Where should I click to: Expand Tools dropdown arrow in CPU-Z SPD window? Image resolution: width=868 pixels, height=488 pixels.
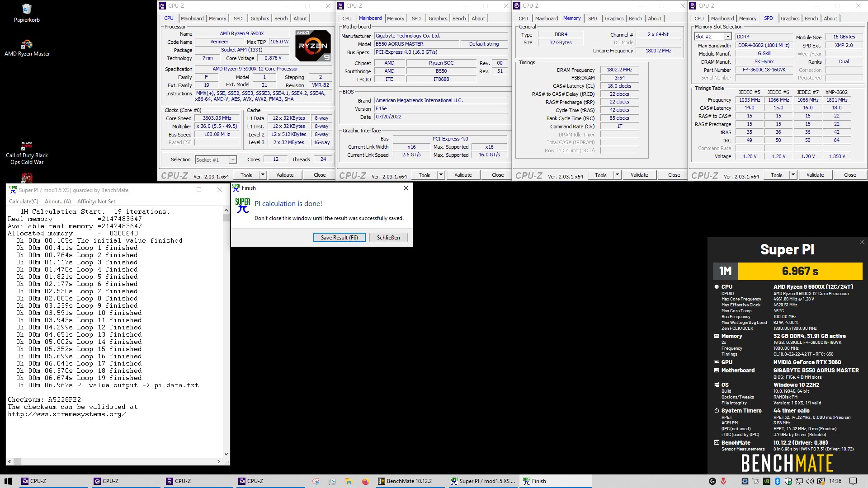point(793,175)
